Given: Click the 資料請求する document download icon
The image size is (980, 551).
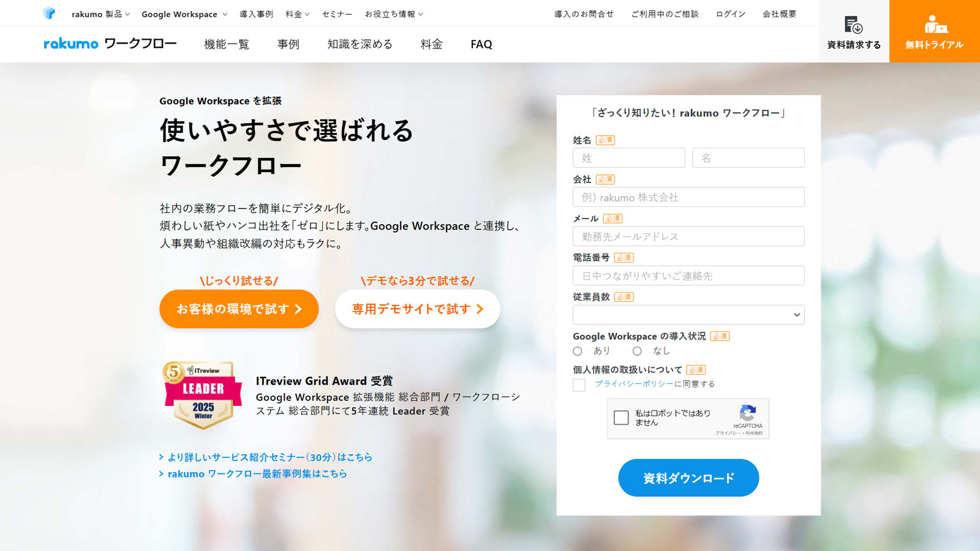Looking at the screenshot, I should point(853,24).
